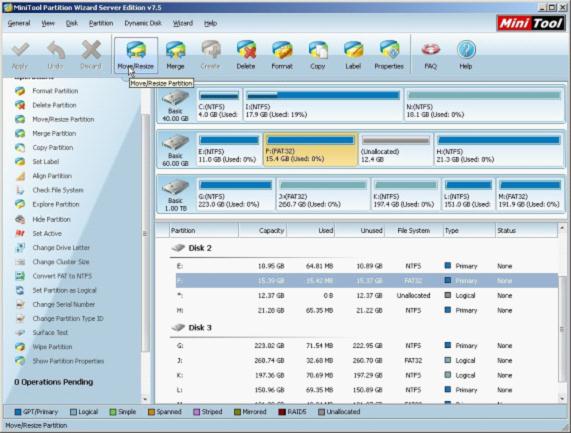Select the 12.37 GB Unallocated row

(366, 296)
